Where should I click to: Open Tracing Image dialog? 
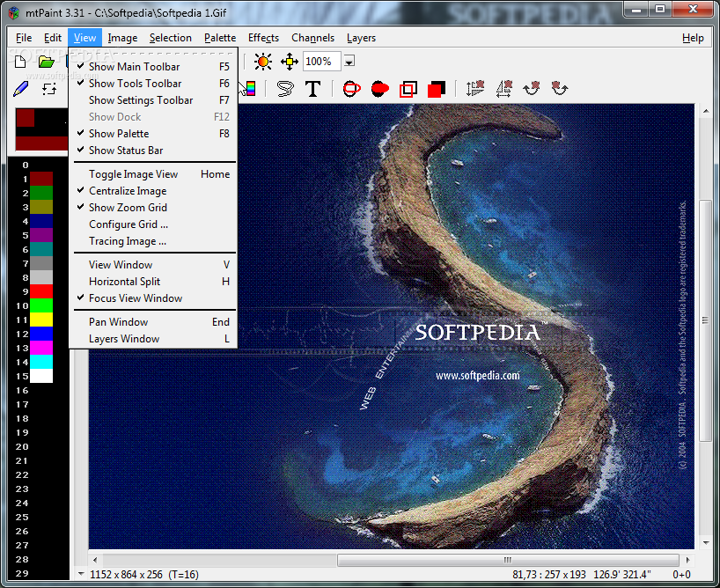point(153,241)
